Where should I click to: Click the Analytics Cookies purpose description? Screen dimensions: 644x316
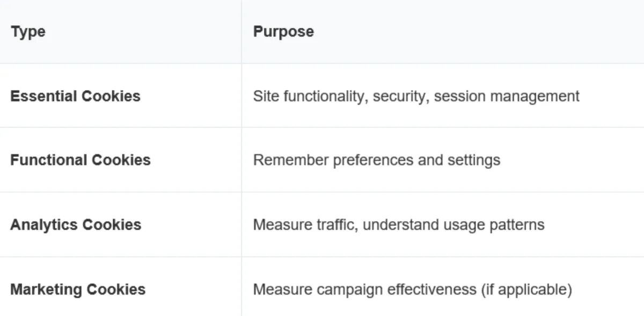pyautogui.click(x=398, y=224)
